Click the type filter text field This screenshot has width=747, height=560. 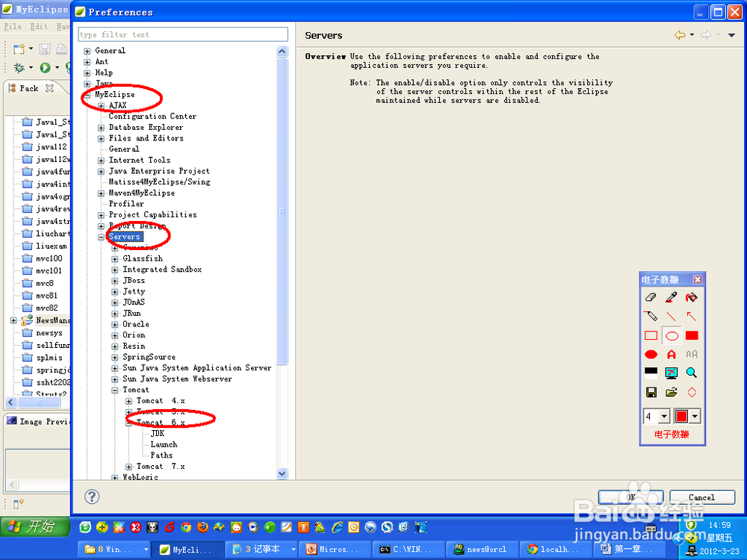[183, 34]
